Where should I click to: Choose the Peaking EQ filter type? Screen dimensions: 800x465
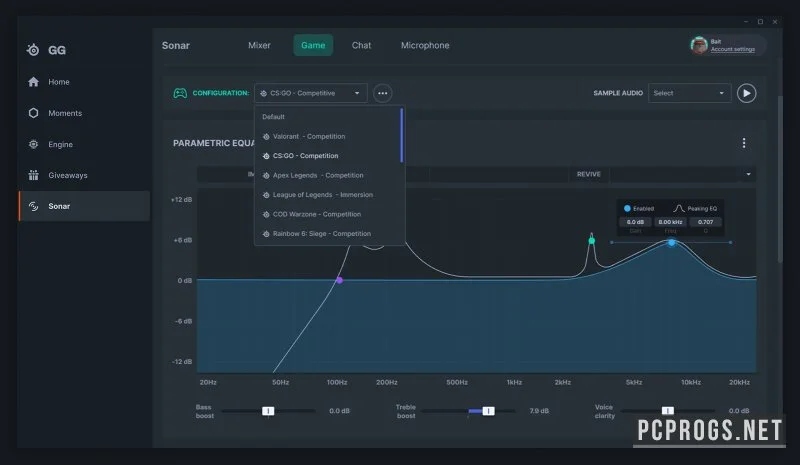695,208
